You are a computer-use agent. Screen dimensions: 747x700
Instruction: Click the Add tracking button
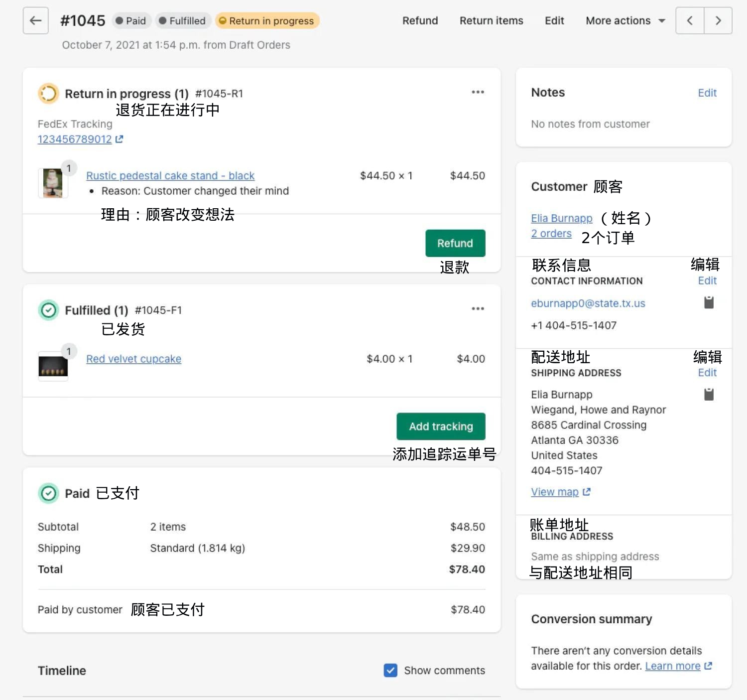tap(441, 426)
